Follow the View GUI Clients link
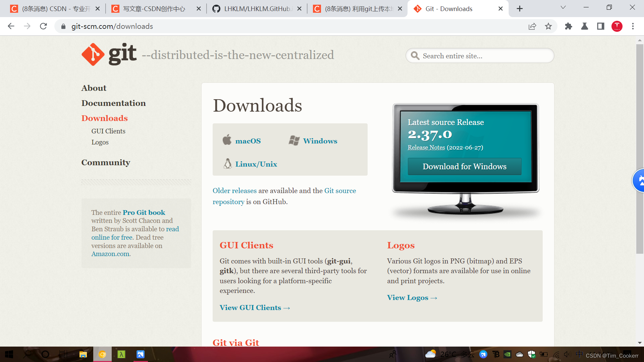644x362 pixels. 255,308
